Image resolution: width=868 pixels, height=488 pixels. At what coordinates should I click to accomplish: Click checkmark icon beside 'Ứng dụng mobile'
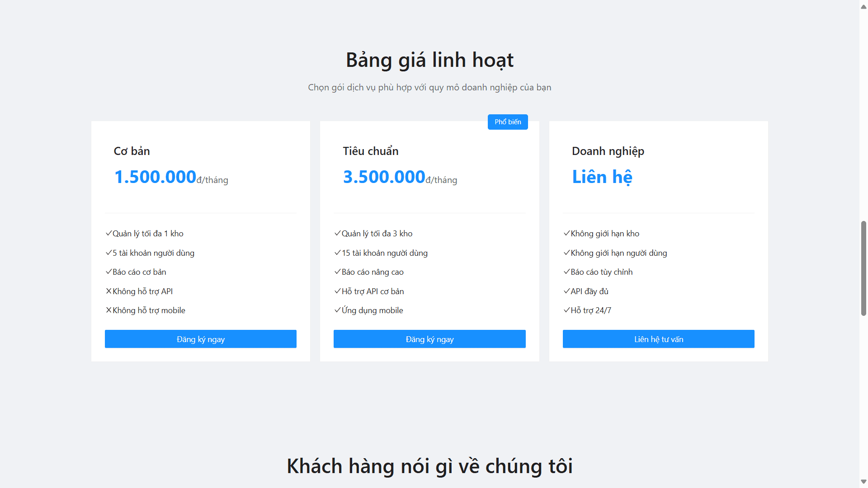[337, 310]
